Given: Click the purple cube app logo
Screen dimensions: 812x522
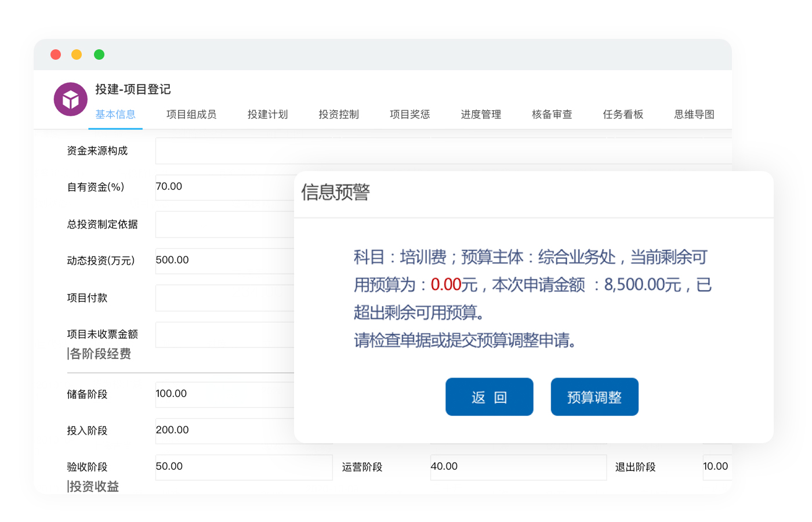Looking at the screenshot, I should tap(71, 99).
